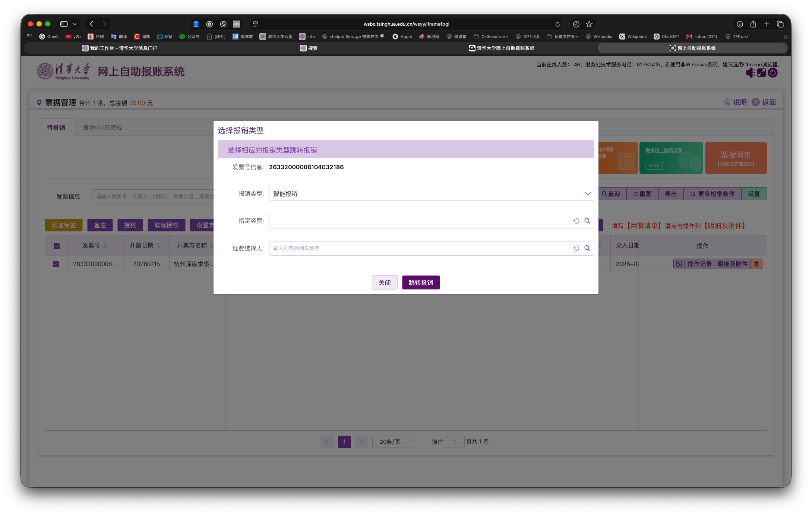The width and height of the screenshot is (812, 515).
Task: Click the 微信扫二维码识别 card
Action: tap(671, 158)
